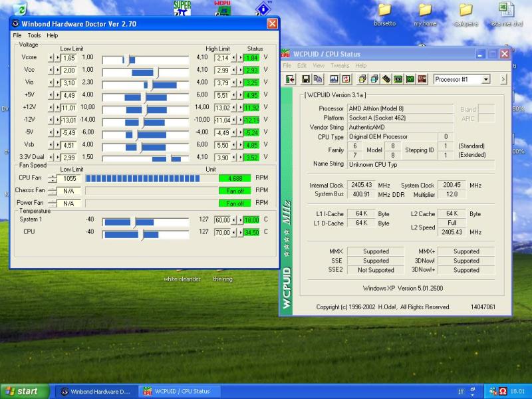Click the Internal Clock value 2405.43
The height and width of the screenshot is (399, 532).
tap(361, 185)
